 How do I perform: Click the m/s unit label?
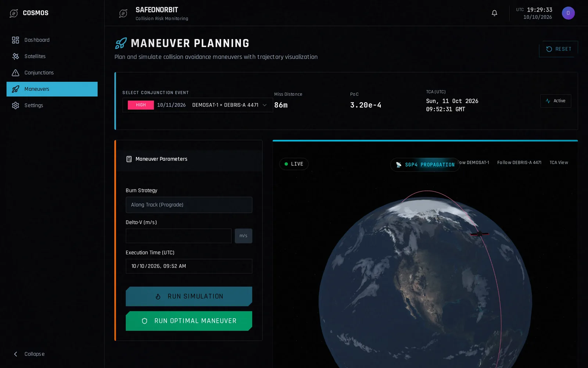click(244, 236)
